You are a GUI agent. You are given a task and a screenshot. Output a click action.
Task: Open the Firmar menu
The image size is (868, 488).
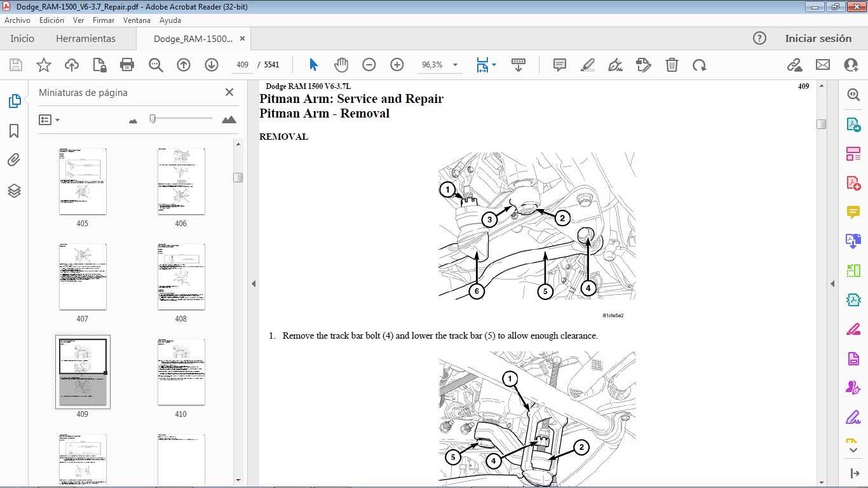point(104,20)
